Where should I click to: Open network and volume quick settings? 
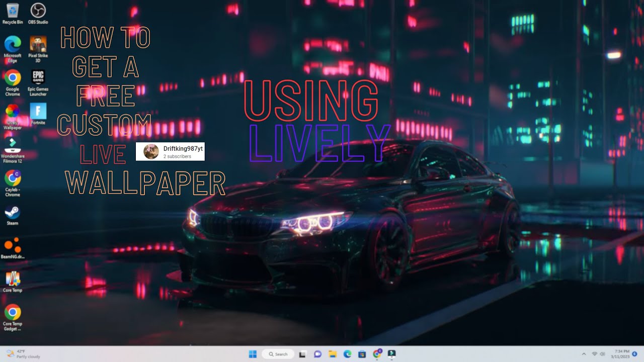click(599, 354)
